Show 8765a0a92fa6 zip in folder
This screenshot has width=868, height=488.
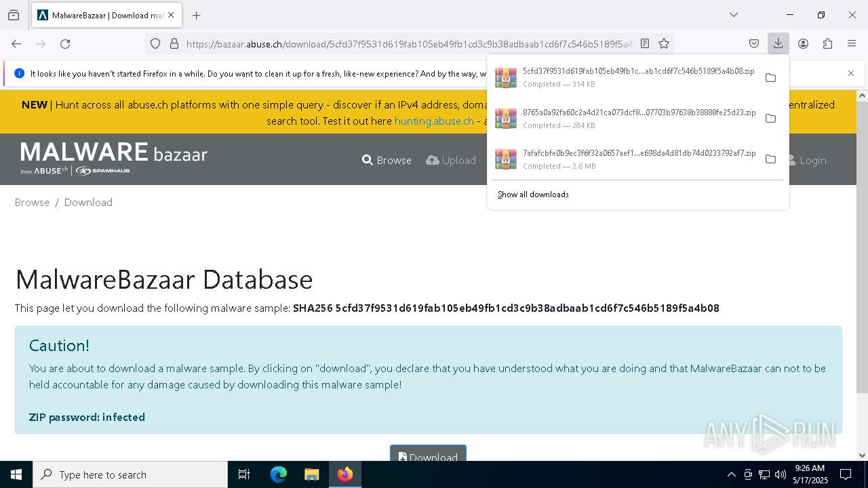[770, 118]
